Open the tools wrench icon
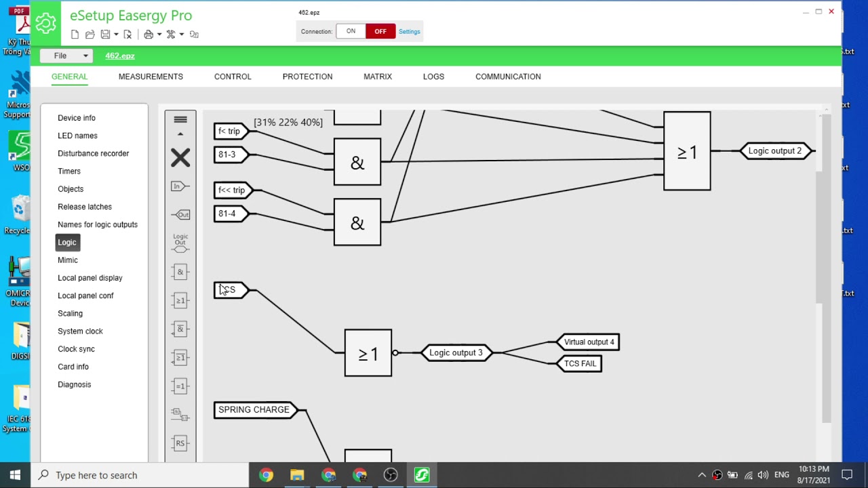This screenshot has height=488, width=868. coord(171,35)
